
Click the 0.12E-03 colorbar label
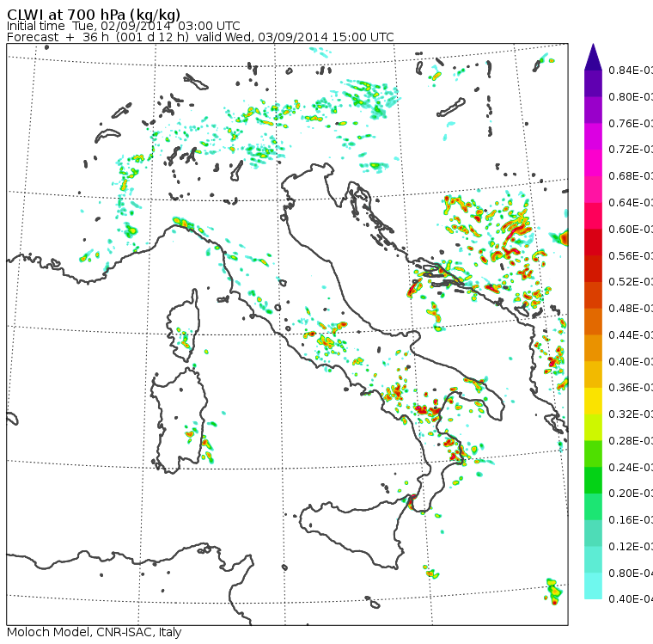(x=631, y=547)
